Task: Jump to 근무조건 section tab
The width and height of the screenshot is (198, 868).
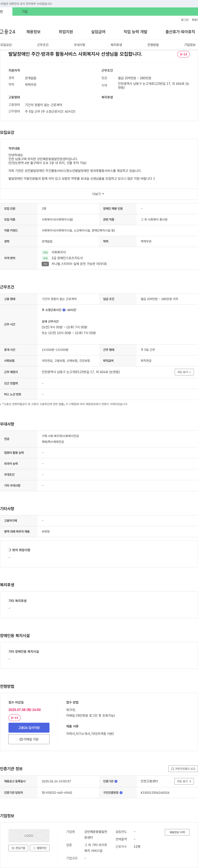Action: pyautogui.click(x=43, y=45)
